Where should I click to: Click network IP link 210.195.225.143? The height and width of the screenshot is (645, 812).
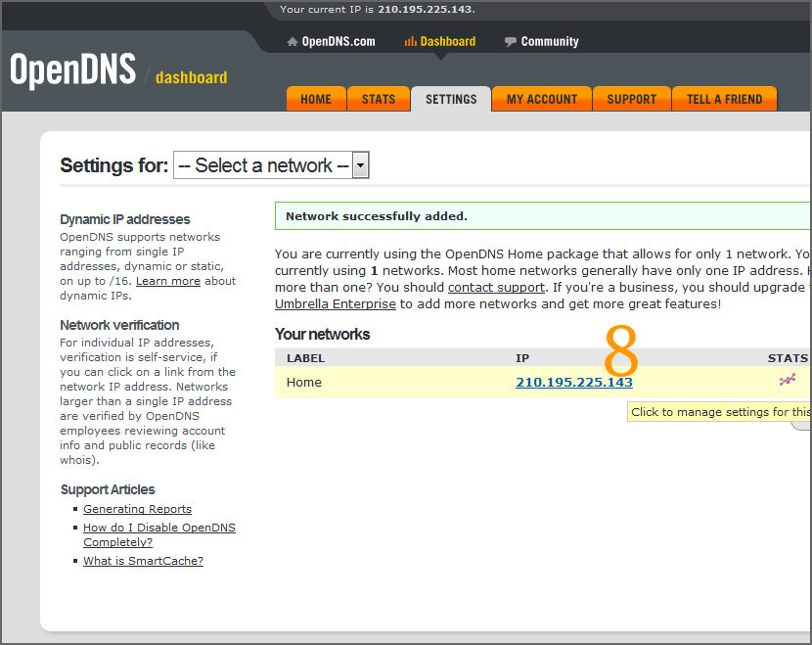click(x=574, y=383)
